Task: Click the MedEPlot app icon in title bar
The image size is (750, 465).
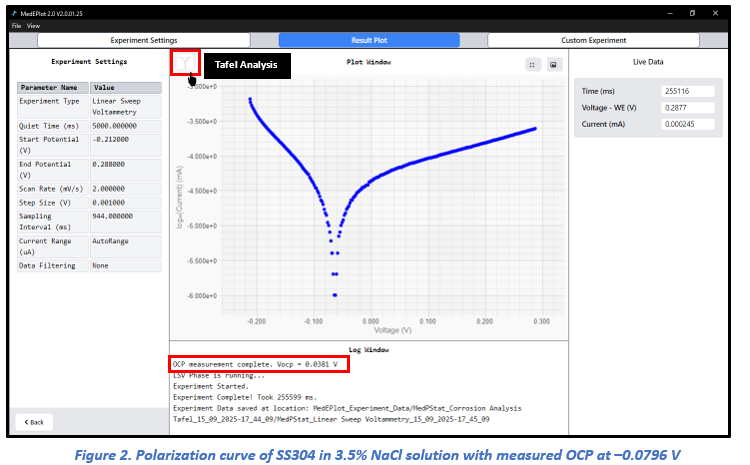Action: (x=15, y=14)
